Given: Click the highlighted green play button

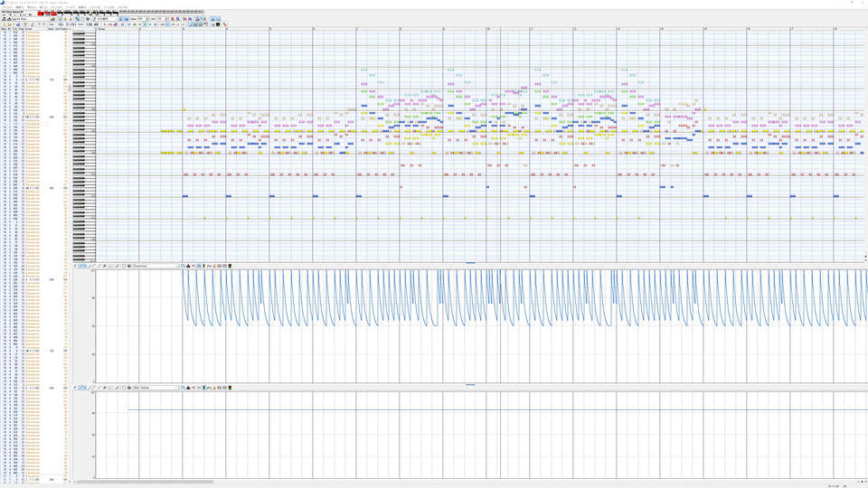Looking at the screenshot, I should pos(145,24).
